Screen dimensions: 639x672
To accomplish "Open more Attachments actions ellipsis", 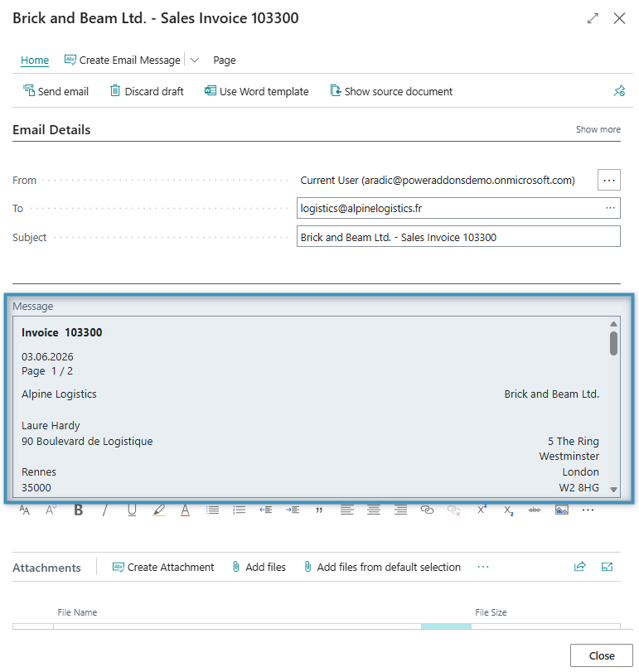I will click(483, 567).
